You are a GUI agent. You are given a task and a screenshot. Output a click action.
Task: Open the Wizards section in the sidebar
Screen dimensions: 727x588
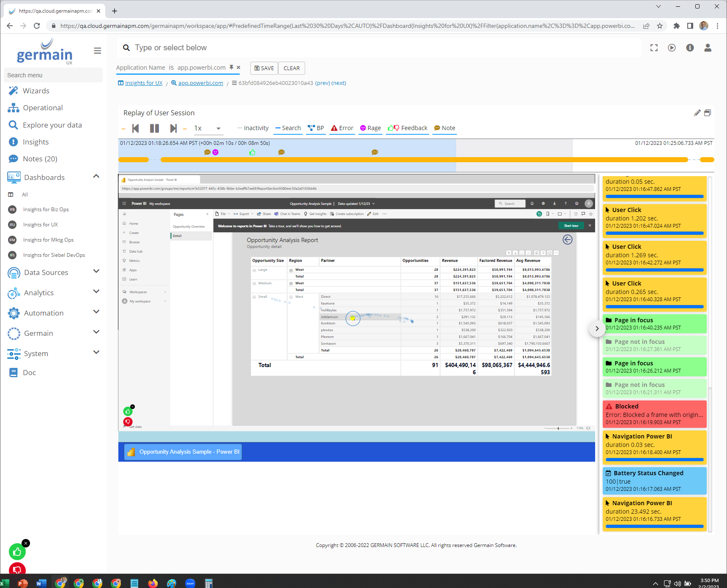[36, 90]
